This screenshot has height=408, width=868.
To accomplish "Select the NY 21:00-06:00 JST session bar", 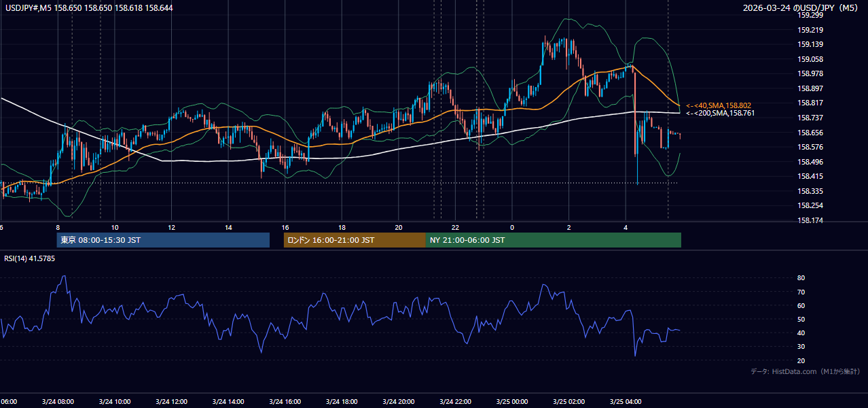I will (554, 240).
